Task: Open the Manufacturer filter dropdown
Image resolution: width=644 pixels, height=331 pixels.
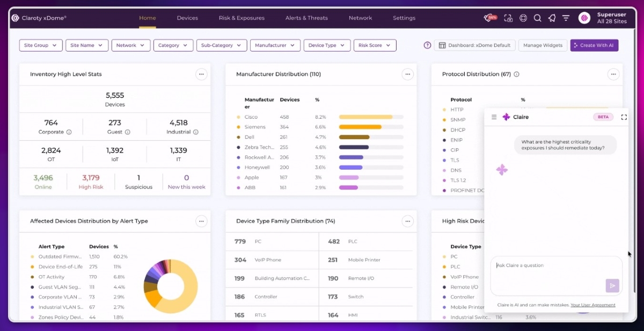Action: pos(275,45)
